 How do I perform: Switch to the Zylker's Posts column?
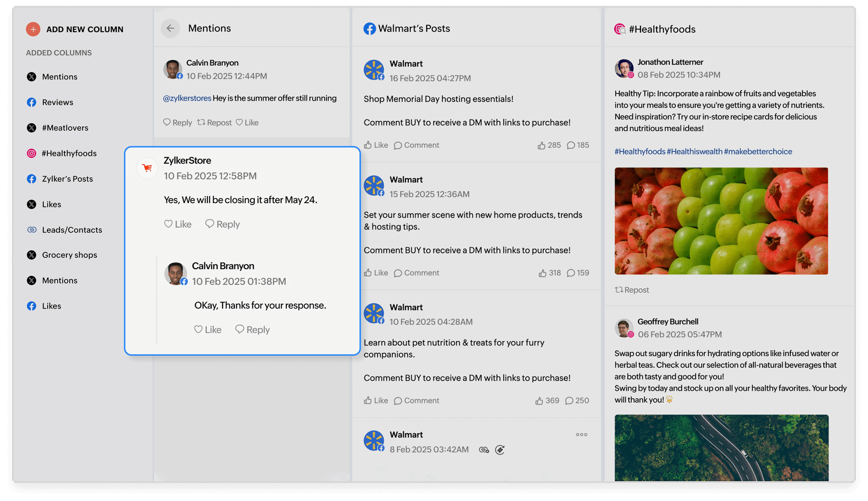click(67, 178)
